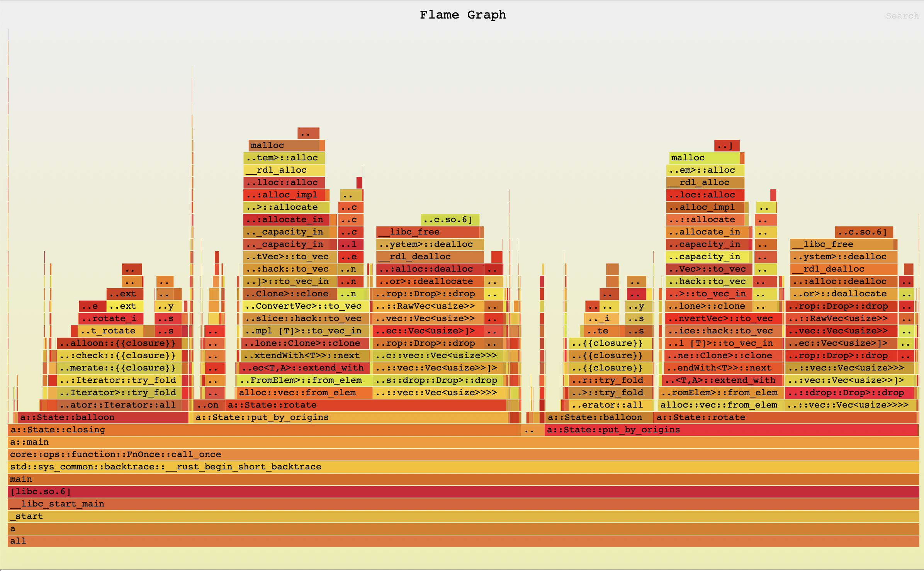This screenshot has width=924, height=571.
Task: Click the _start frame bar
Action: click(463, 516)
